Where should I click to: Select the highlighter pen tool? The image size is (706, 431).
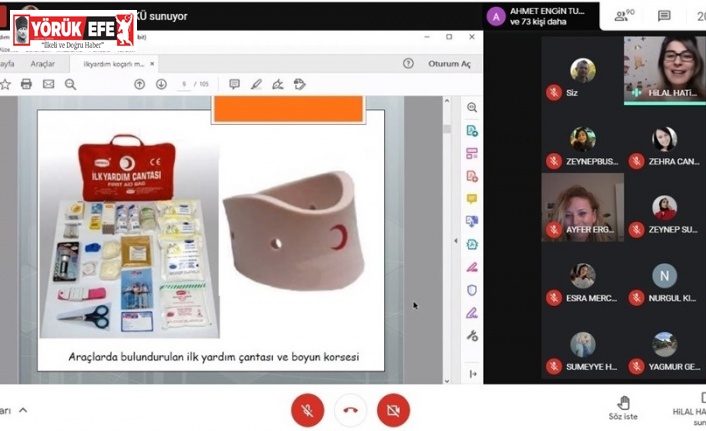tap(256, 84)
